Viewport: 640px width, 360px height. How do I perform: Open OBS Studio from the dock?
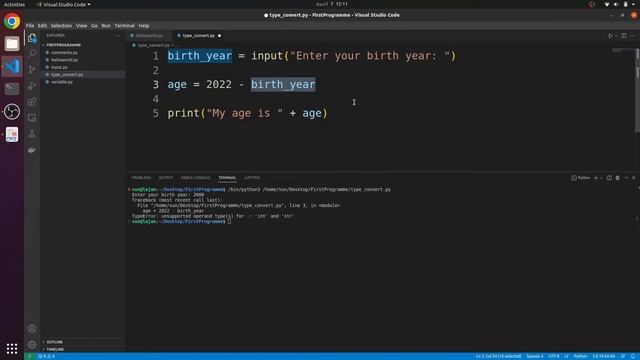[x=12, y=111]
